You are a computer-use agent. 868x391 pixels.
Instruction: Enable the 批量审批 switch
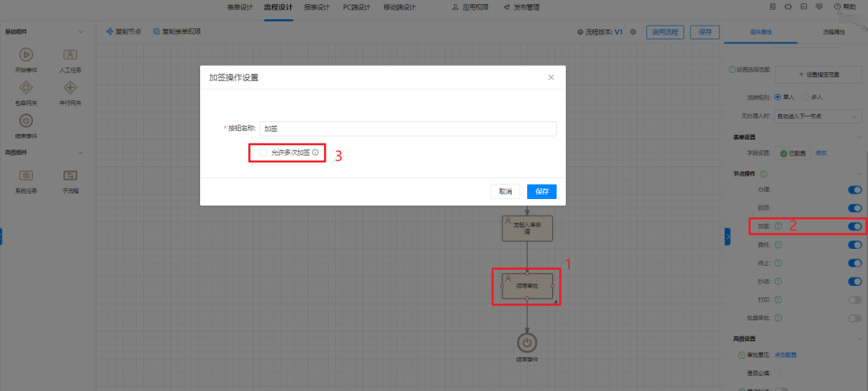click(x=854, y=318)
